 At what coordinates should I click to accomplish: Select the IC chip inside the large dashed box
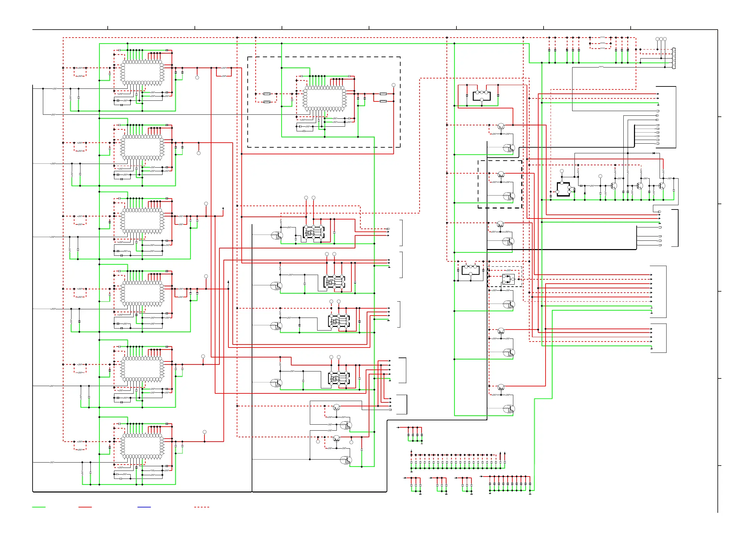tap(325, 98)
